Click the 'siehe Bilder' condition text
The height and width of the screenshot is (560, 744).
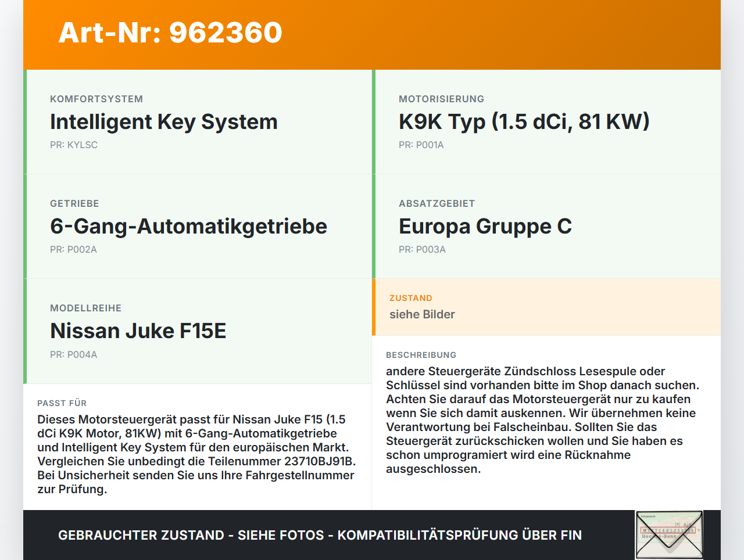(x=422, y=314)
